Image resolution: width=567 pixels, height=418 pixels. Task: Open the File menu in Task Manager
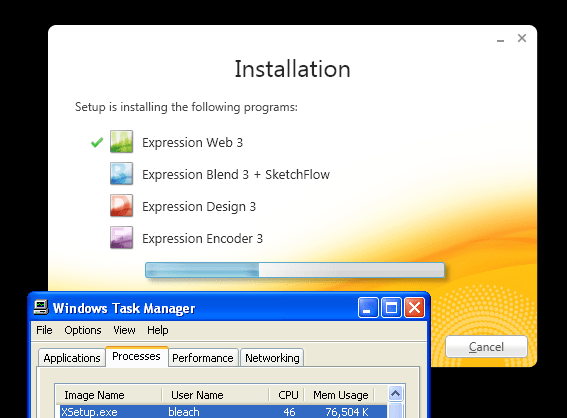click(44, 330)
